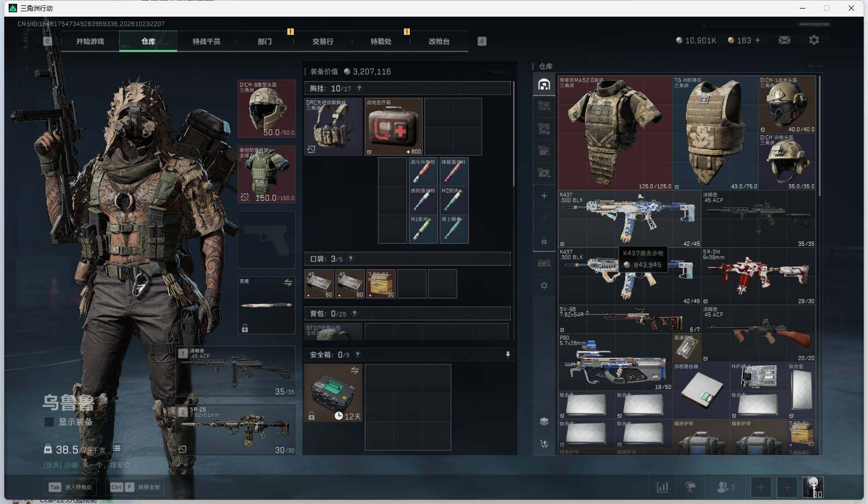Image resolution: width=868 pixels, height=504 pixels.
Task: Switch to the 特战干员 tab
Action: (206, 41)
